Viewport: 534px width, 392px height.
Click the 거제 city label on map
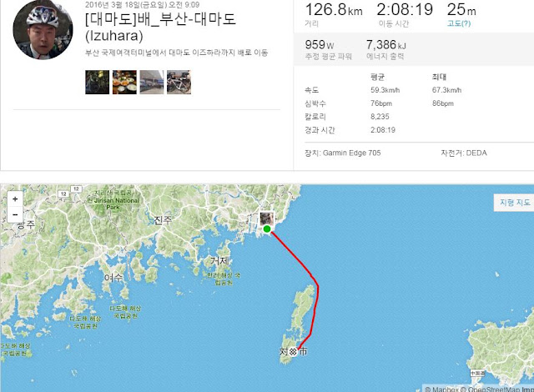pyautogui.click(x=219, y=261)
